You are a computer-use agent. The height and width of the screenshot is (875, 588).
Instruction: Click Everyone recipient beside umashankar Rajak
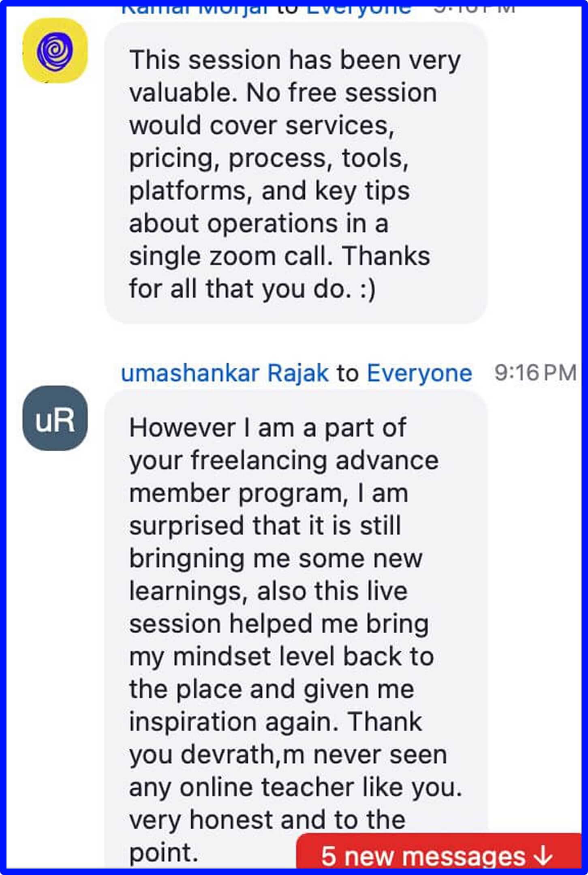(419, 373)
